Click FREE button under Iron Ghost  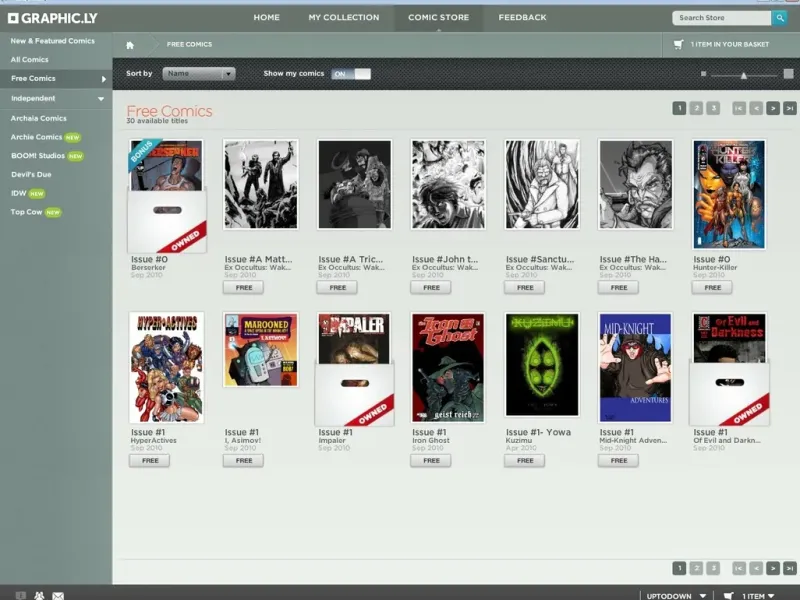(x=431, y=461)
